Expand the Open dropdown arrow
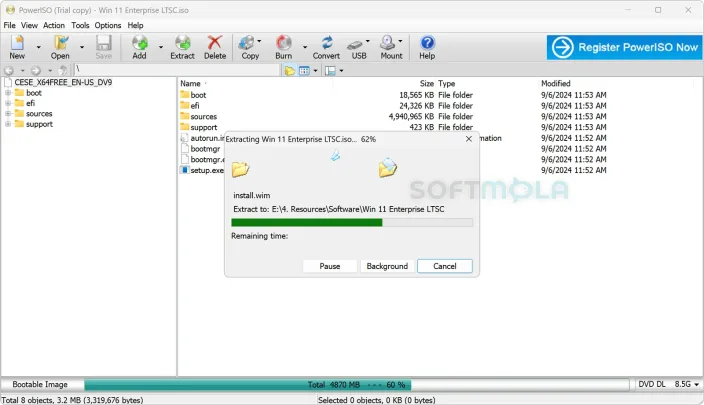704x405 pixels. pyautogui.click(x=82, y=47)
